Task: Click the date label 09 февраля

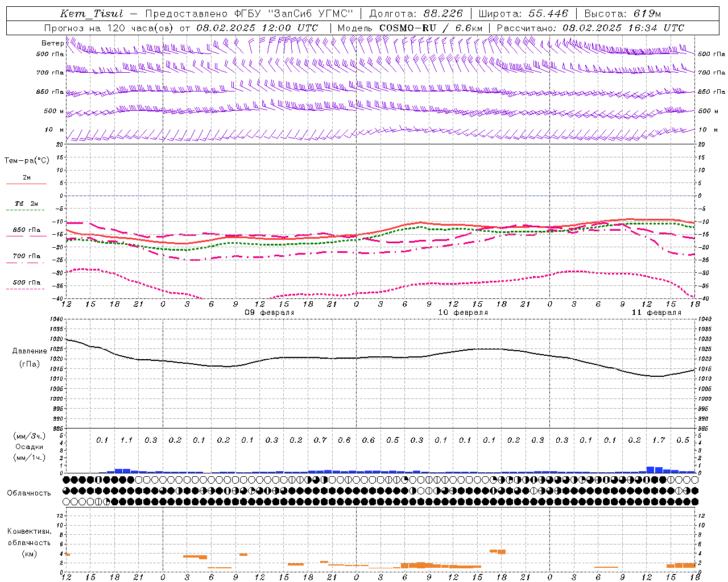Action: [269, 313]
